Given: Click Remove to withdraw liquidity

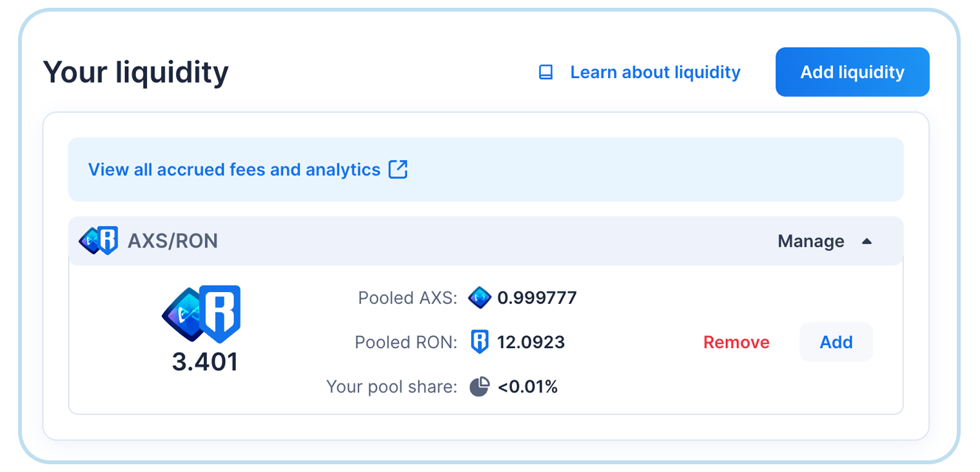Looking at the screenshot, I should (x=736, y=342).
